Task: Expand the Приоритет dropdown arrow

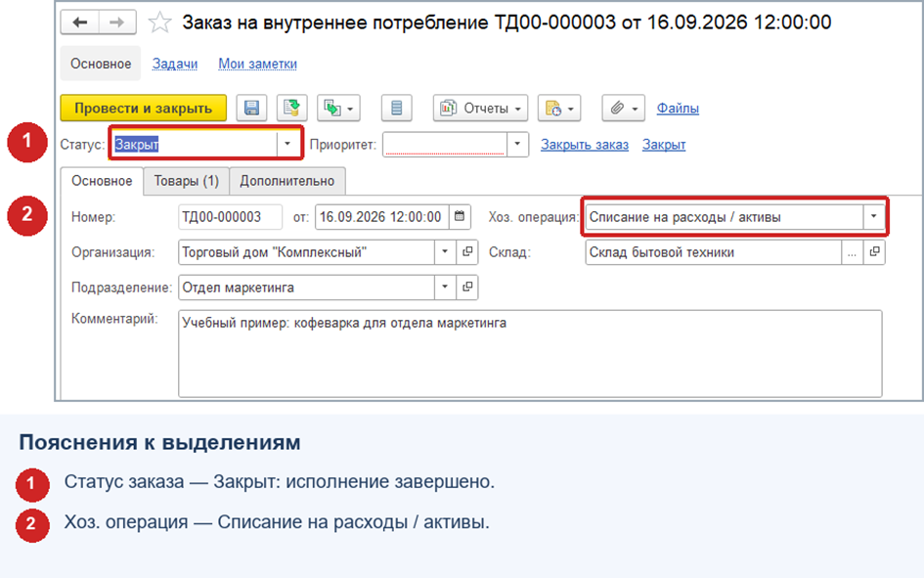Action: click(x=517, y=144)
